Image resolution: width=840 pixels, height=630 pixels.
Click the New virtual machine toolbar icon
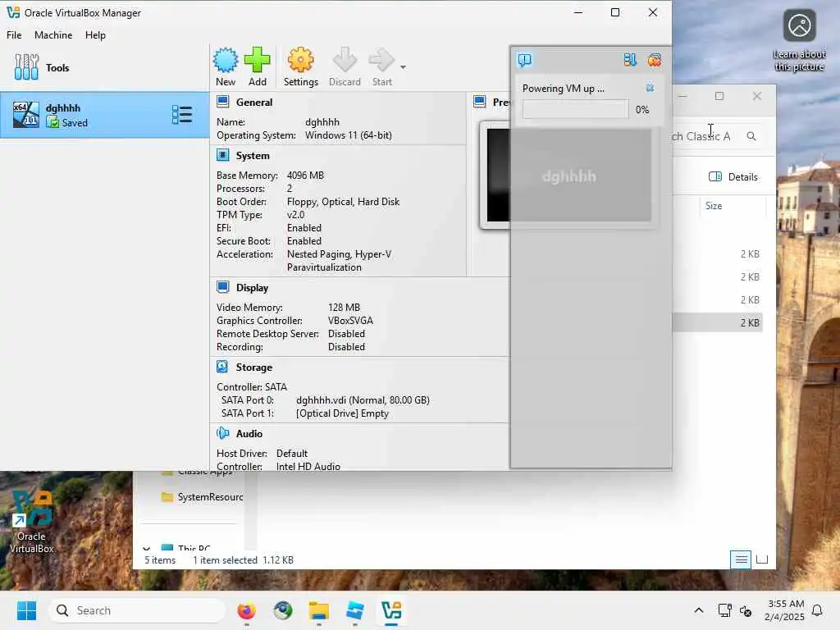click(x=226, y=60)
